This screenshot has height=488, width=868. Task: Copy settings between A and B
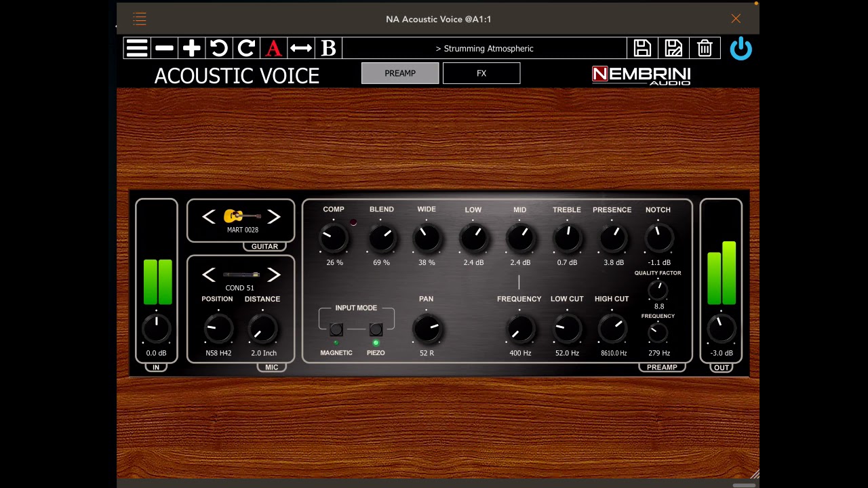coord(301,48)
